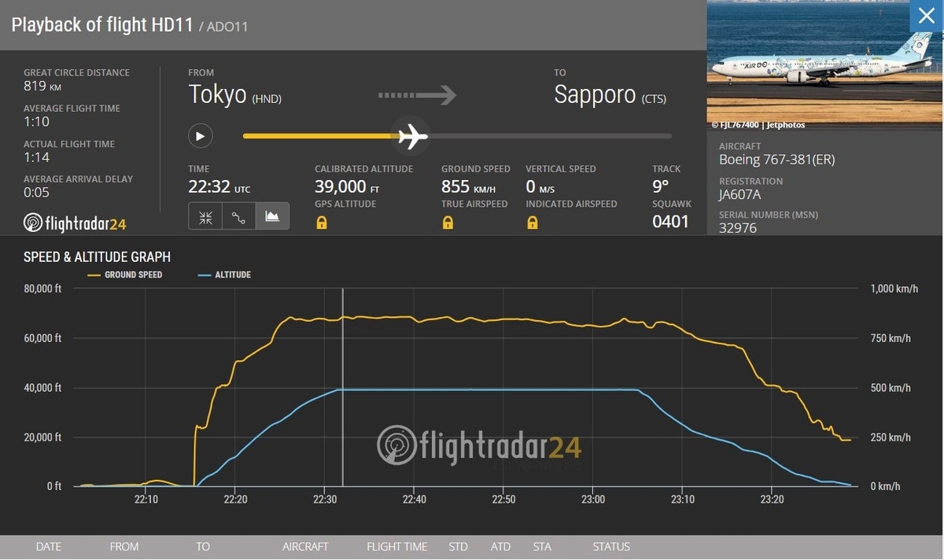This screenshot has height=560, width=944.
Task: Click the DATE column header
Action: [49, 547]
